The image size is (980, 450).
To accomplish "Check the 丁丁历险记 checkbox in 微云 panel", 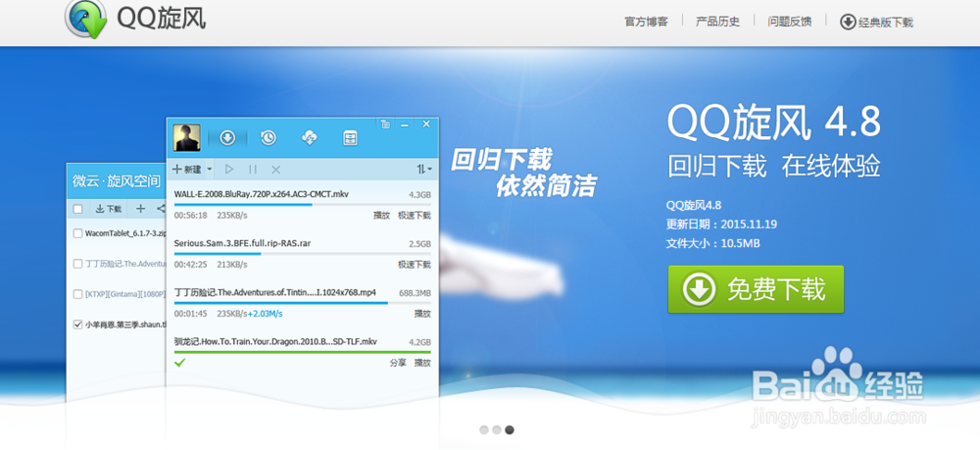I will 77,264.
